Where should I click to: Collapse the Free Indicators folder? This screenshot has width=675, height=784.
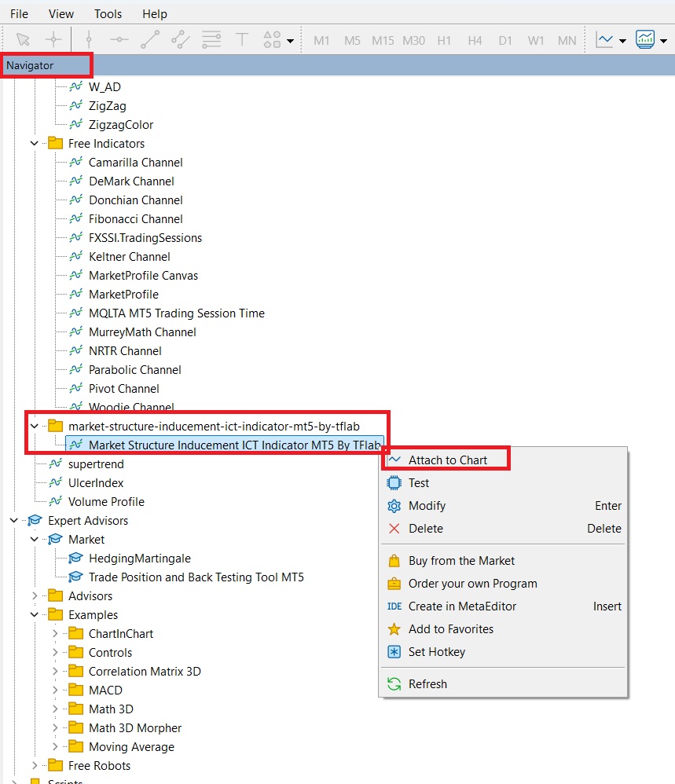click(35, 144)
